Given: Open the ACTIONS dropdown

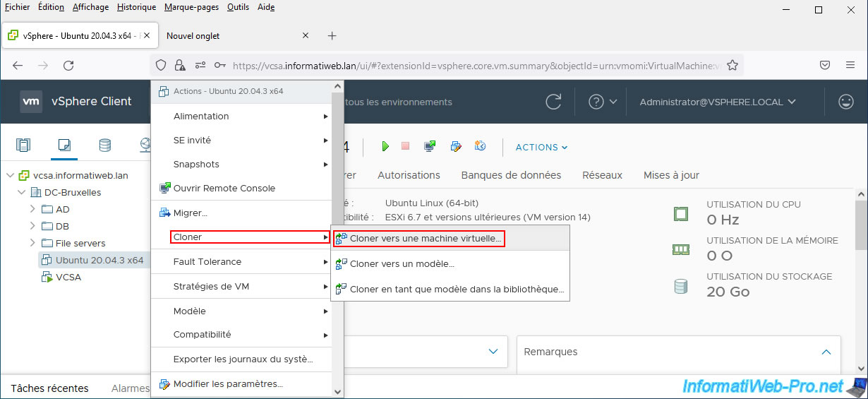Looking at the screenshot, I should (542, 147).
